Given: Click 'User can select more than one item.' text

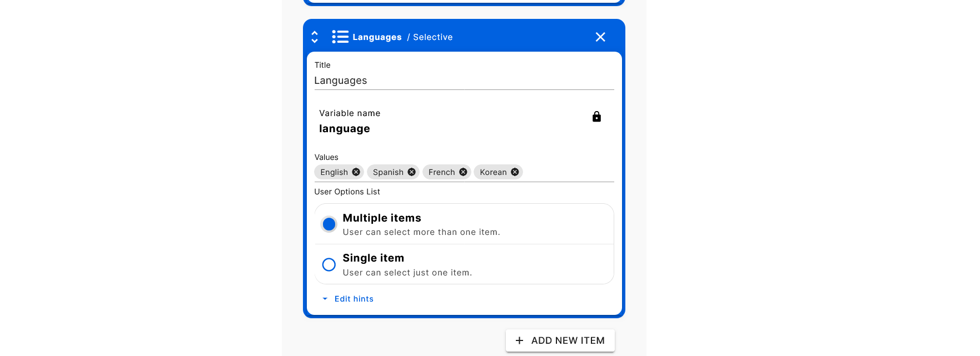Looking at the screenshot, I should pos(421,232).
